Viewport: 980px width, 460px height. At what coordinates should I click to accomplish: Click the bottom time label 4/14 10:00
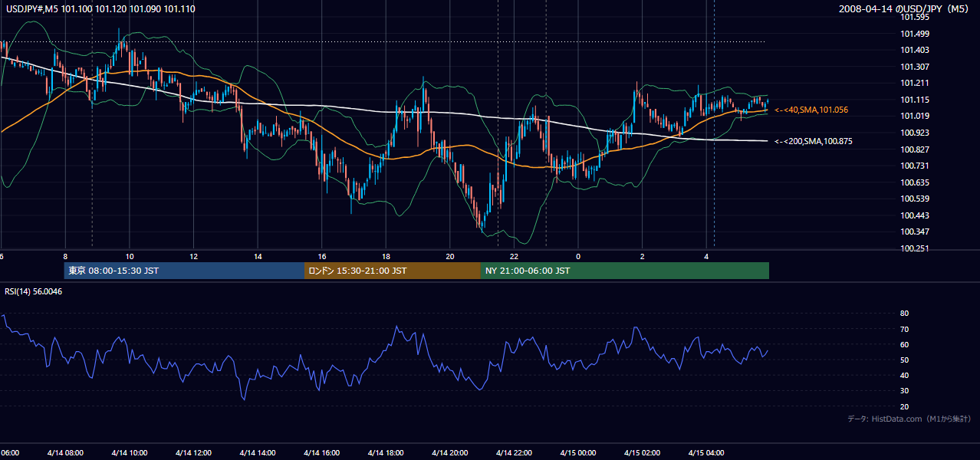coord(129,453)
